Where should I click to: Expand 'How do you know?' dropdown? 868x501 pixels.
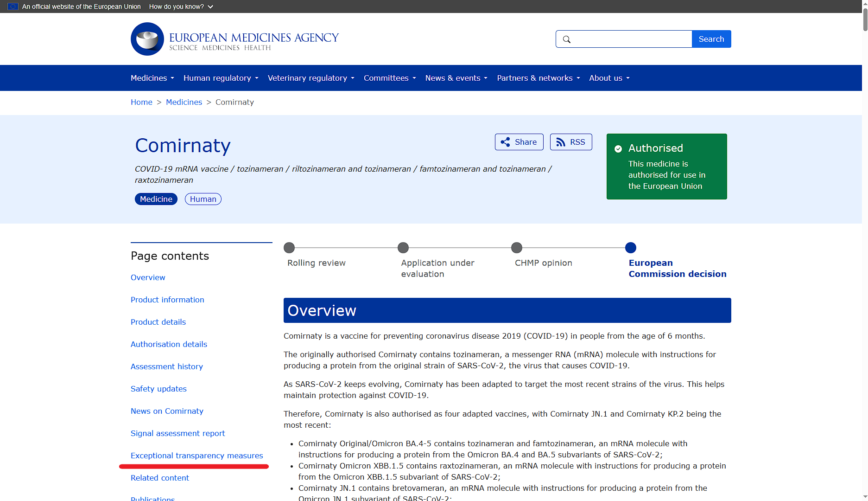point(181,6)
